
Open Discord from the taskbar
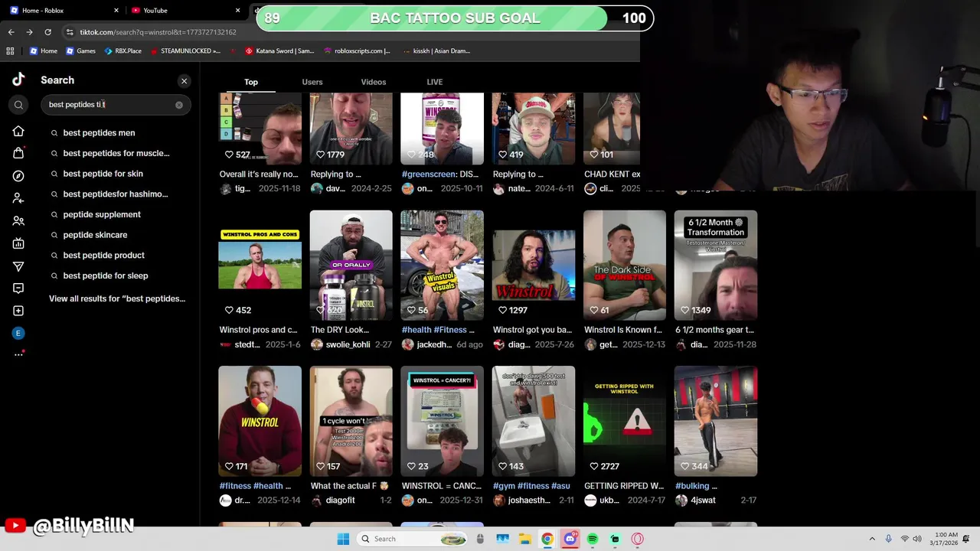[x=570, y=539]
